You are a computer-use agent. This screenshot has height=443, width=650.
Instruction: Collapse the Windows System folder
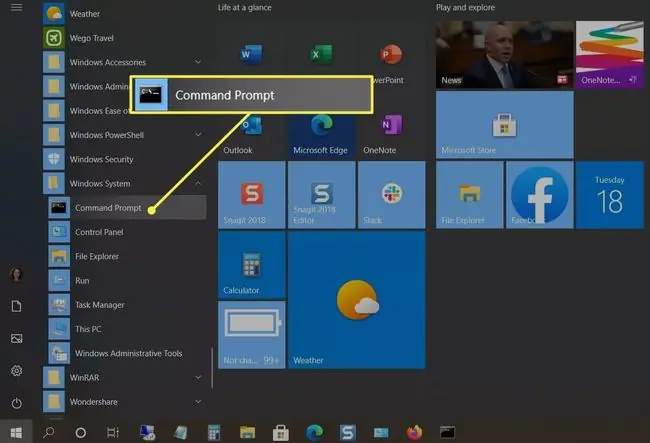pyautogui.click(x=124, y=184)
